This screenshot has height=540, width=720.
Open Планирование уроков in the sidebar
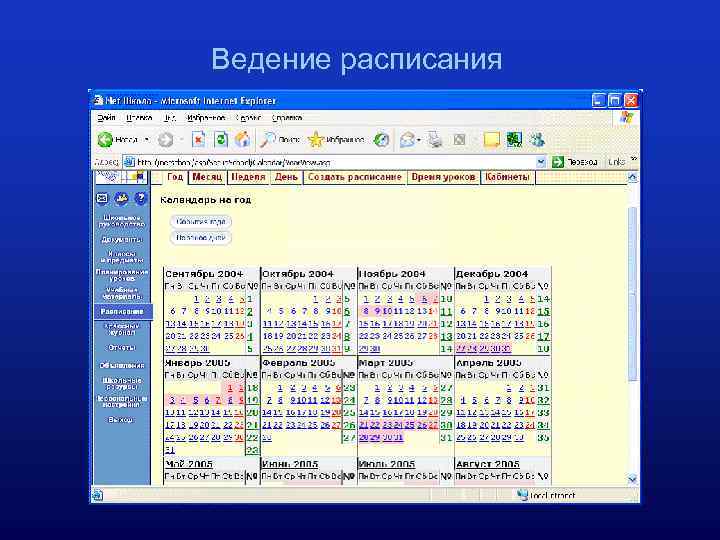point(122,275)
